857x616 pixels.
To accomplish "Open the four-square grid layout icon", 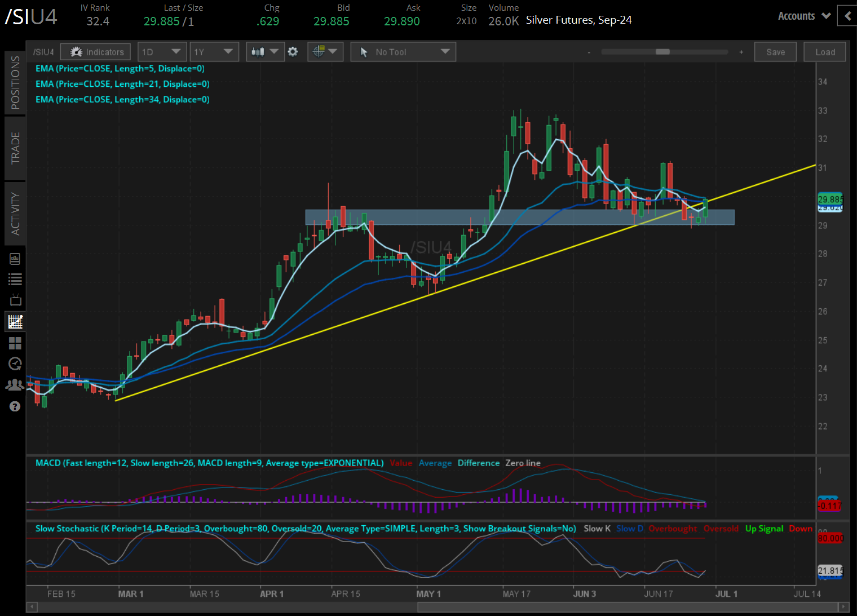I will pyautogui.click(x=15, y=343).
